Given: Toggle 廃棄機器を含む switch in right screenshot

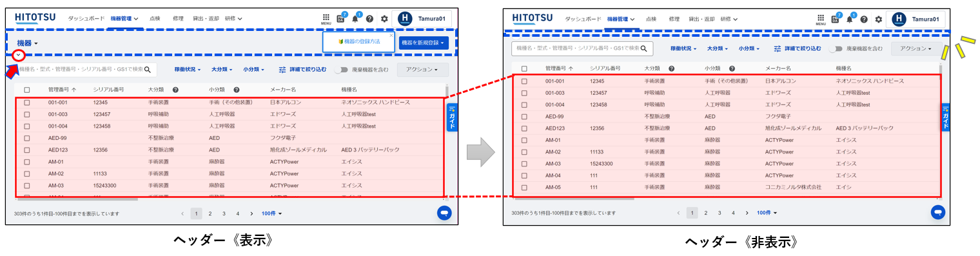Looking at the screenshot, I should click(x=836, y=48).
